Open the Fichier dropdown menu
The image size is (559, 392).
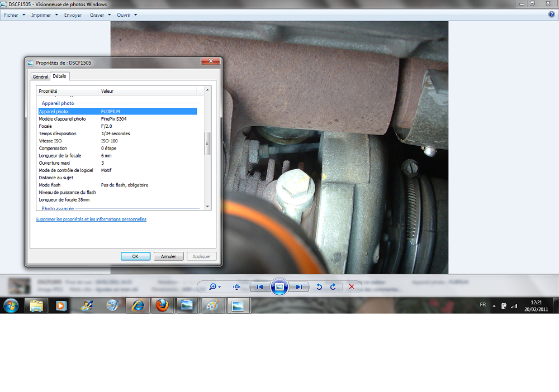pyautogui.click(x=15, y=15)
